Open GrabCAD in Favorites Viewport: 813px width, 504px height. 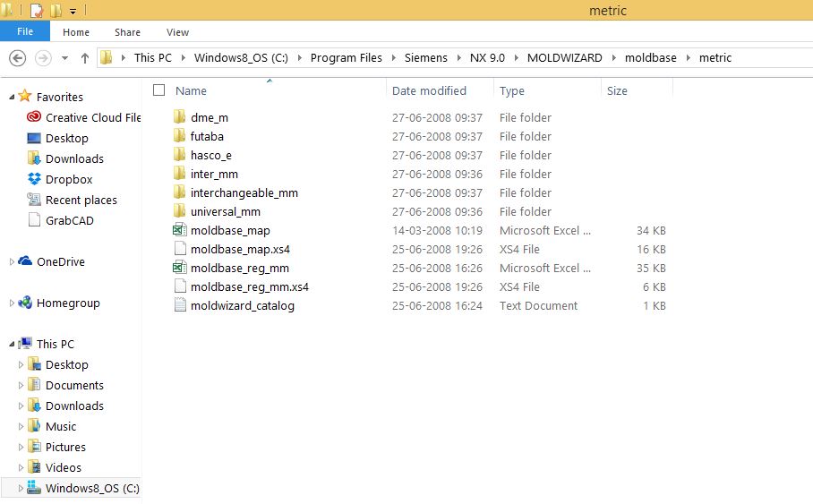61,220
